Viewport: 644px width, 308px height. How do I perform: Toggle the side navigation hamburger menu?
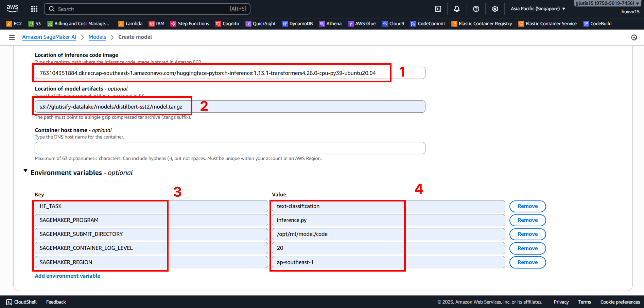click(x=12, y=37)
